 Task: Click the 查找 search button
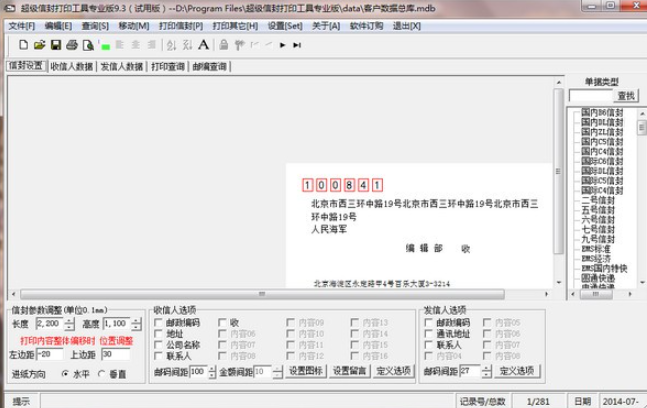[626, 96]
